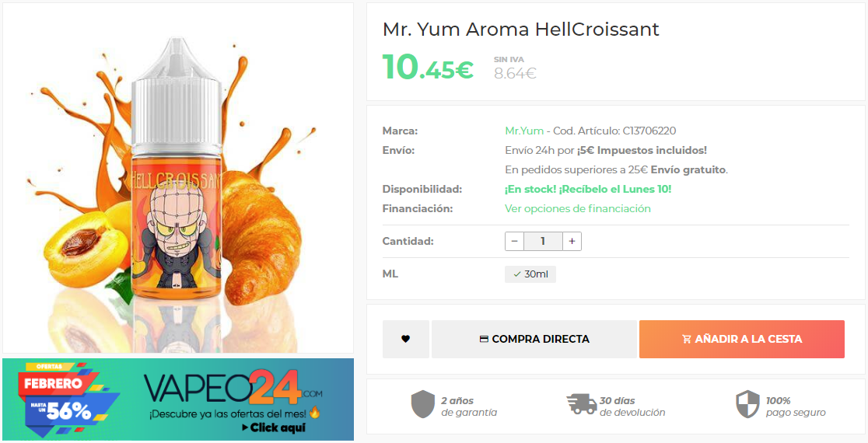The width and height of the screenshot is (868, 443).
Task: Click the delivery truck returns icon
Action: tap(581, 404)
